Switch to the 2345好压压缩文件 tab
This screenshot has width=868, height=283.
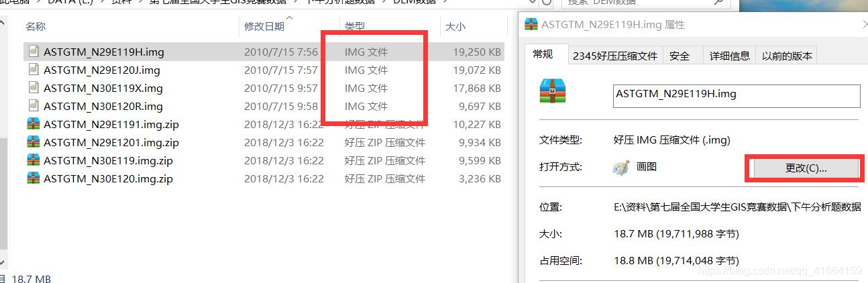click(615, 56)
